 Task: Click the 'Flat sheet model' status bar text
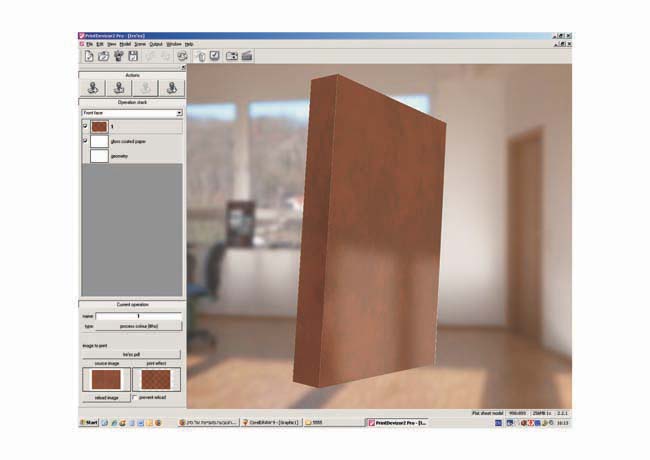pyautogui.click(x=488, y=413)
